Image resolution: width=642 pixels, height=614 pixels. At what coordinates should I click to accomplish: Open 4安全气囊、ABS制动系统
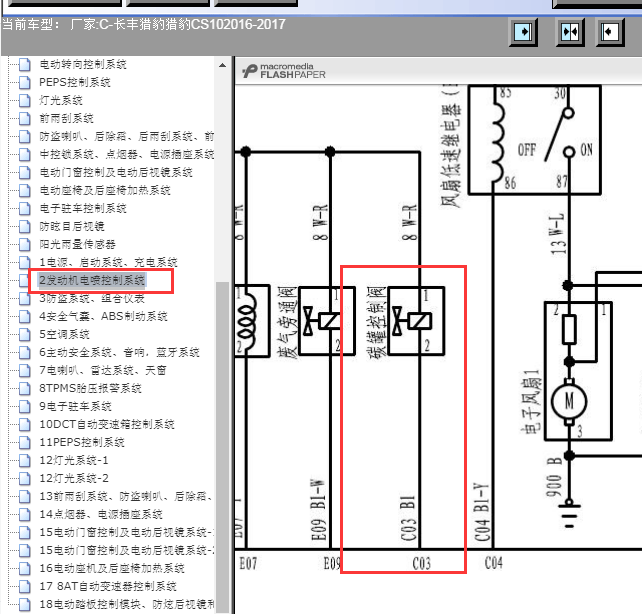[103, 316]
